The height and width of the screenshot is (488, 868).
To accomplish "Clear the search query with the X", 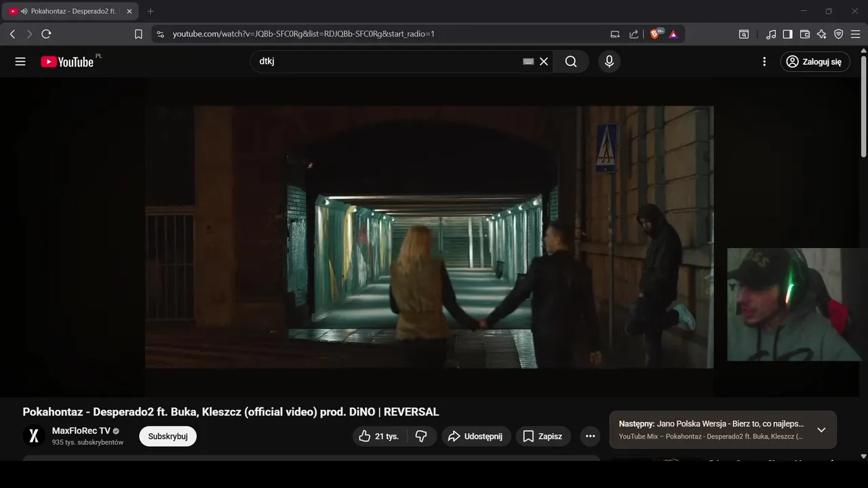I will 544,62.
